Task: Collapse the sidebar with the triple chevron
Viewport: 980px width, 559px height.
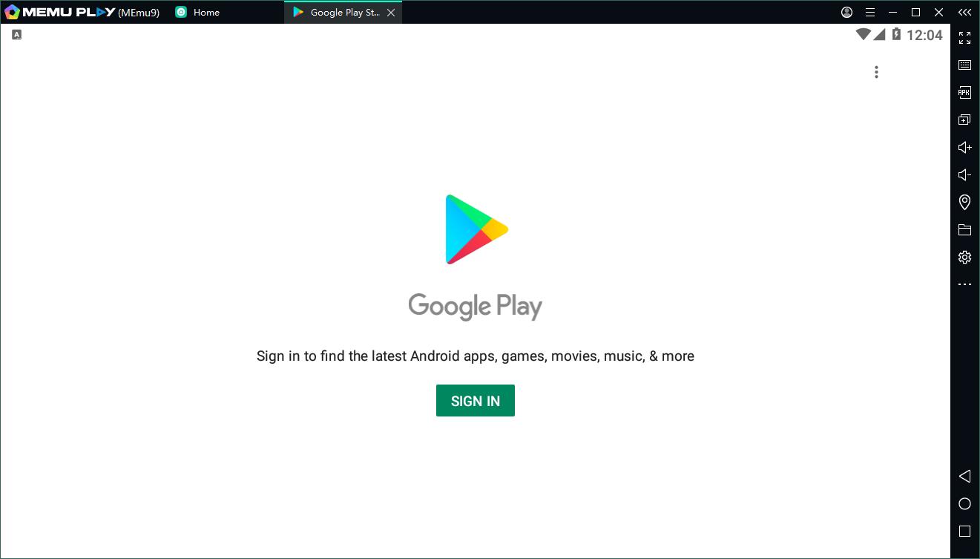Action: [964, 13]
